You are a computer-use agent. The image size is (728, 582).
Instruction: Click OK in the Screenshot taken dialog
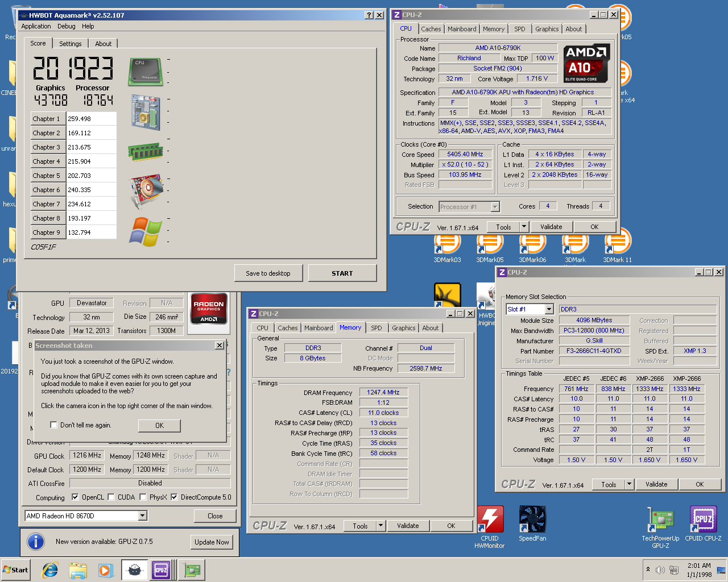[160, 426]
